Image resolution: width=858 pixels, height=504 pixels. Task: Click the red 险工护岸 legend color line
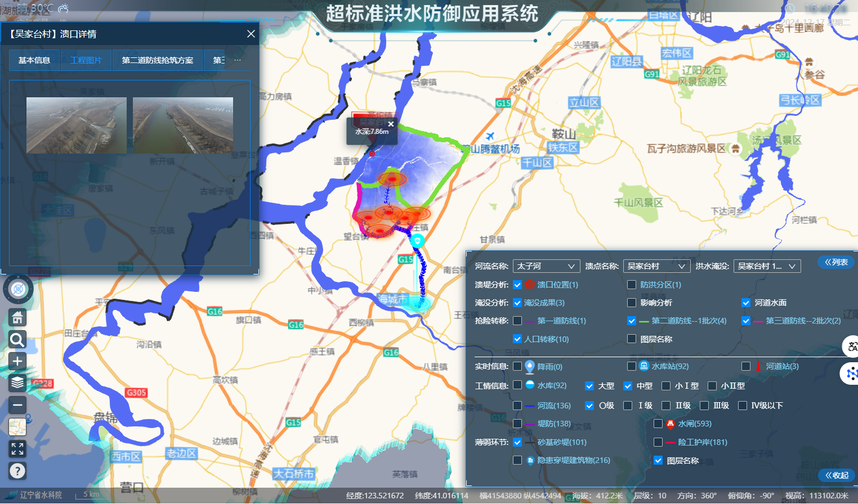point(671,443)
